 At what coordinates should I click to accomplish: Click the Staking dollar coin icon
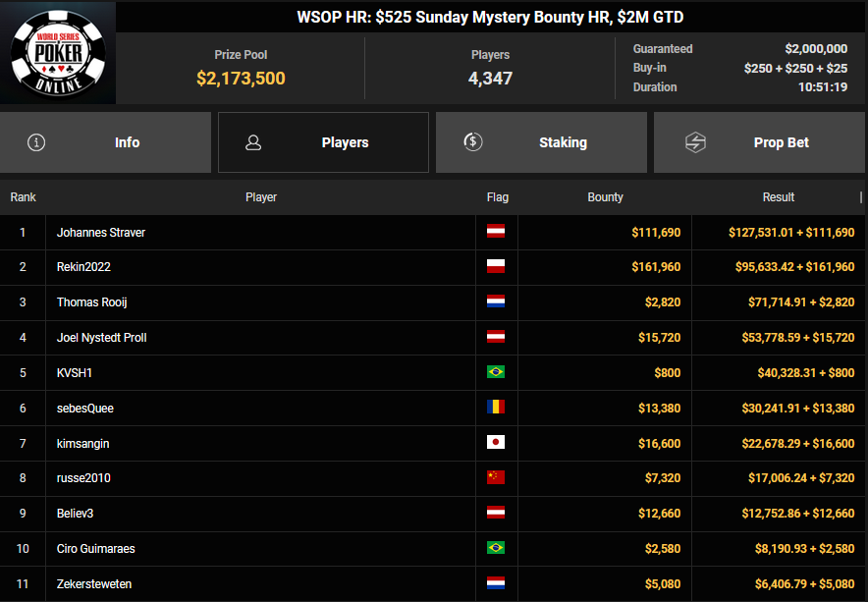(472, 142)
